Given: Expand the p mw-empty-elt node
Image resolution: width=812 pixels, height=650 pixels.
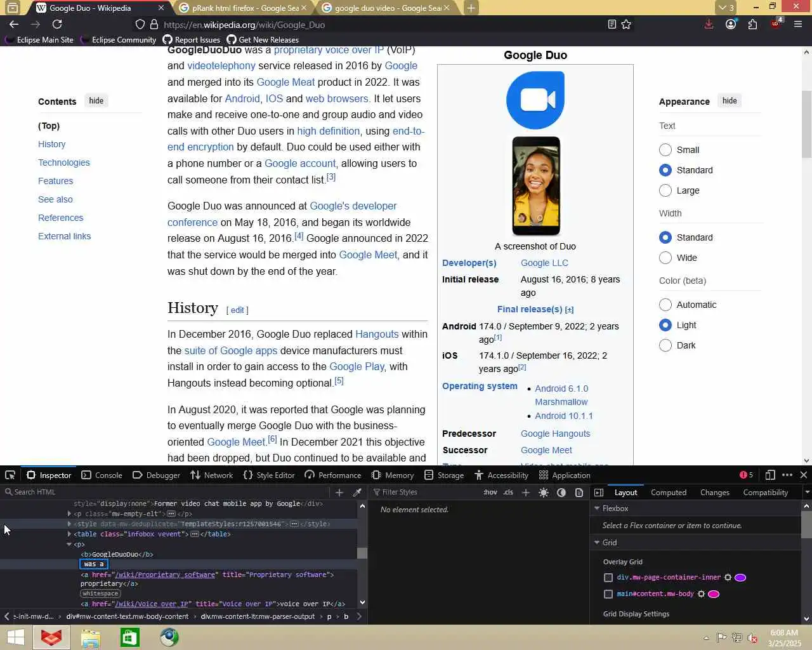Looking at the screenshot, I should [x=69, y=514].
